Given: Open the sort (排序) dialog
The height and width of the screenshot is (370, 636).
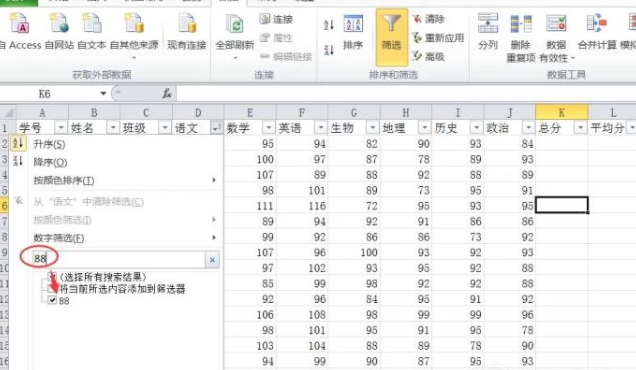Looking at the screenshot, I should click(353, 32).
